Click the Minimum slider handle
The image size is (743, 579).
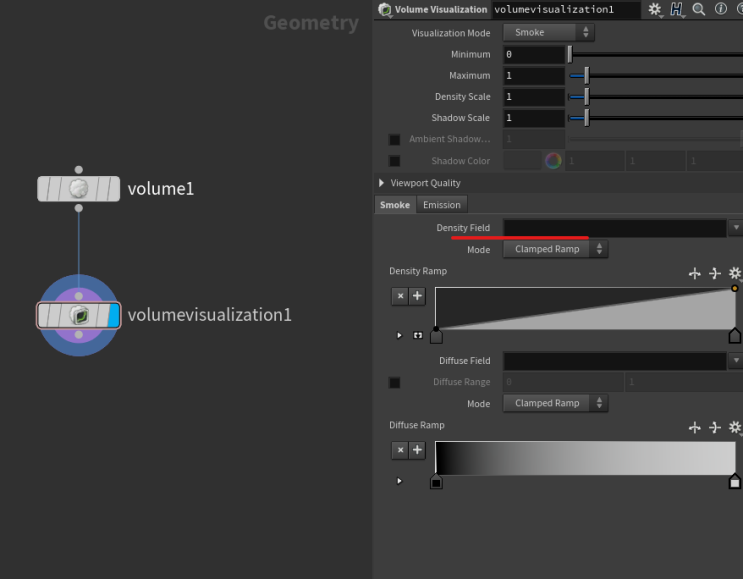(570, 54)
